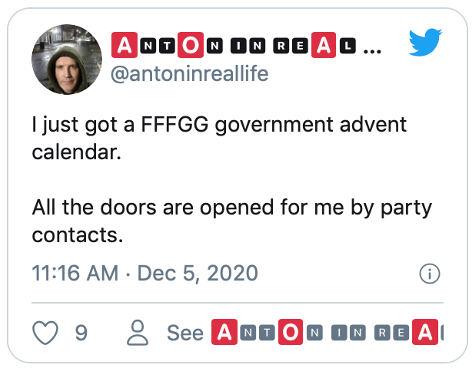Click the person silhouette icon in footer
The image size is (472, 372).
[137, 332]
